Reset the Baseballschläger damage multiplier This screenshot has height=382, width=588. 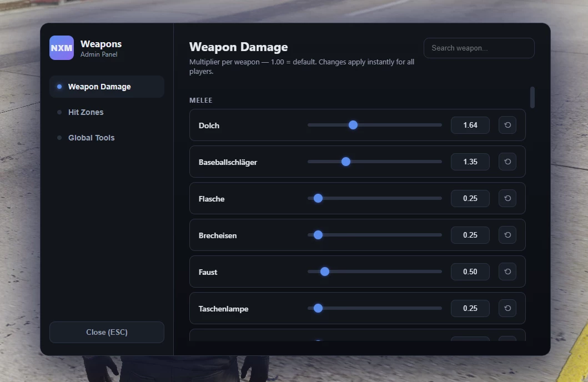pyautogui.click(x=507, y=162)
